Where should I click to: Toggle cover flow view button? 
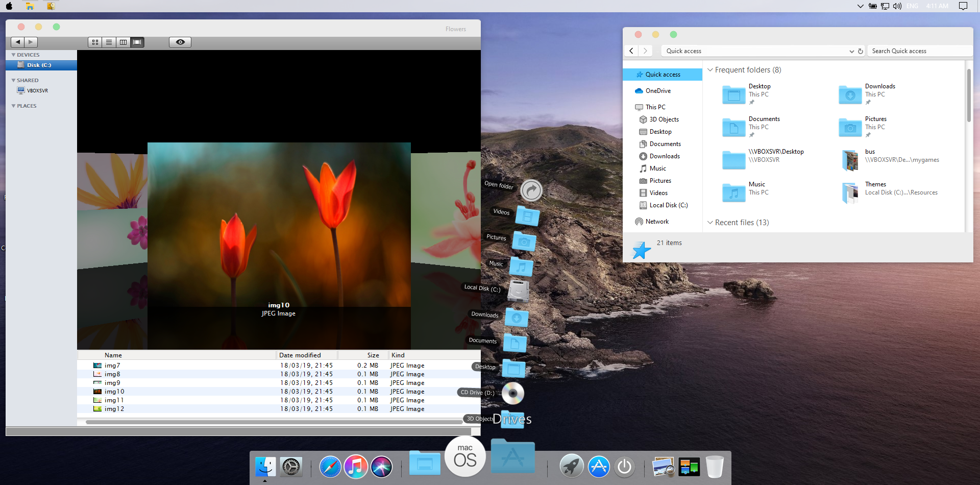click(x=137, y=42)
